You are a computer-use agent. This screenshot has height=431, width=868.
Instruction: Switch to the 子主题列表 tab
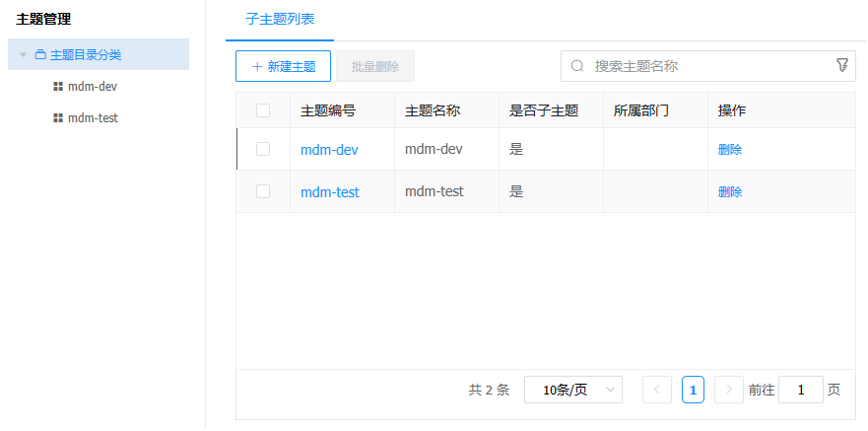point(280,20)
